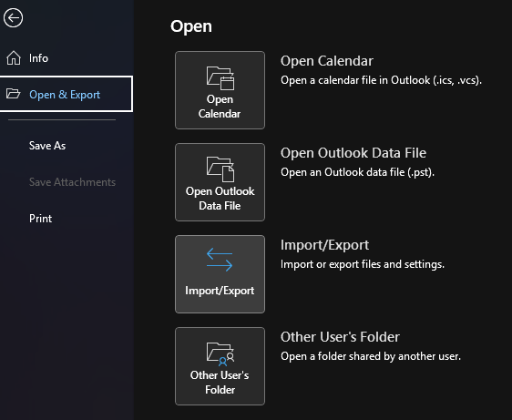
Task: Click "Import or export files and settings" description
Action: click(363, 264)
